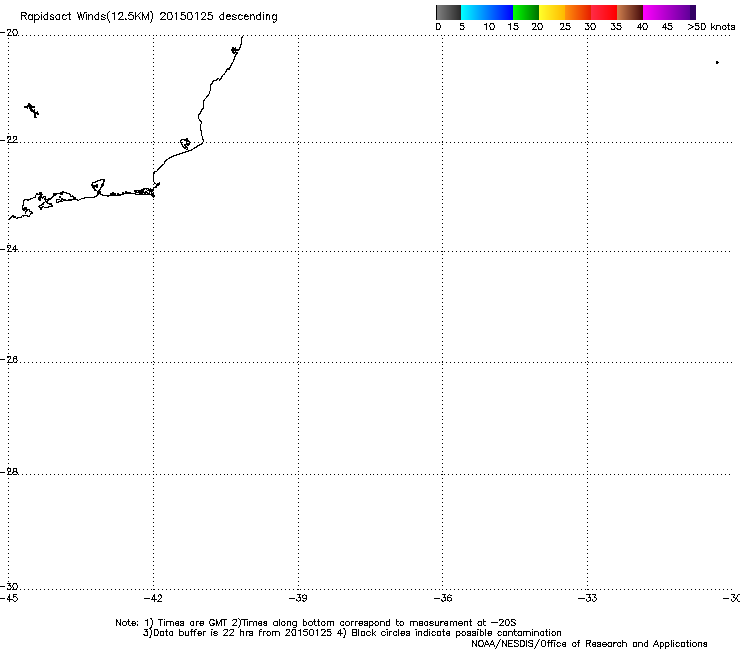Screen dimensions: 740x650
Task: Click the legend label '10'
Action: [489, 27]
